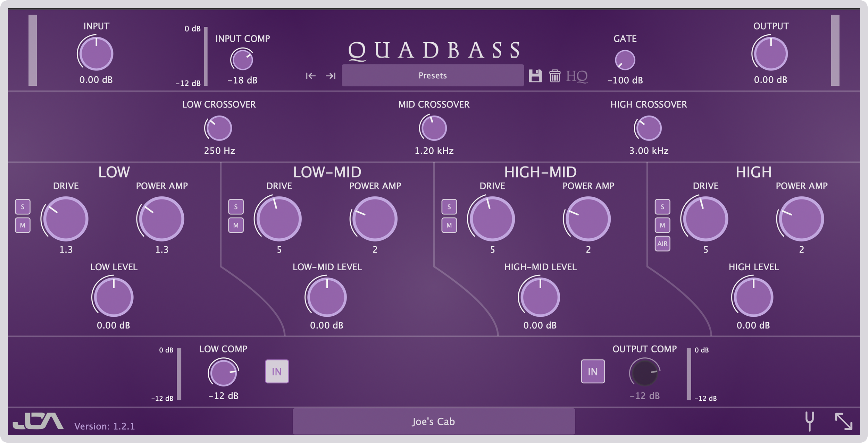Image resolution: width=868 pixels, height=443 pixels.
Task: Open the Joe's Cab cabinet selector
Action: [x=434, y=421]
